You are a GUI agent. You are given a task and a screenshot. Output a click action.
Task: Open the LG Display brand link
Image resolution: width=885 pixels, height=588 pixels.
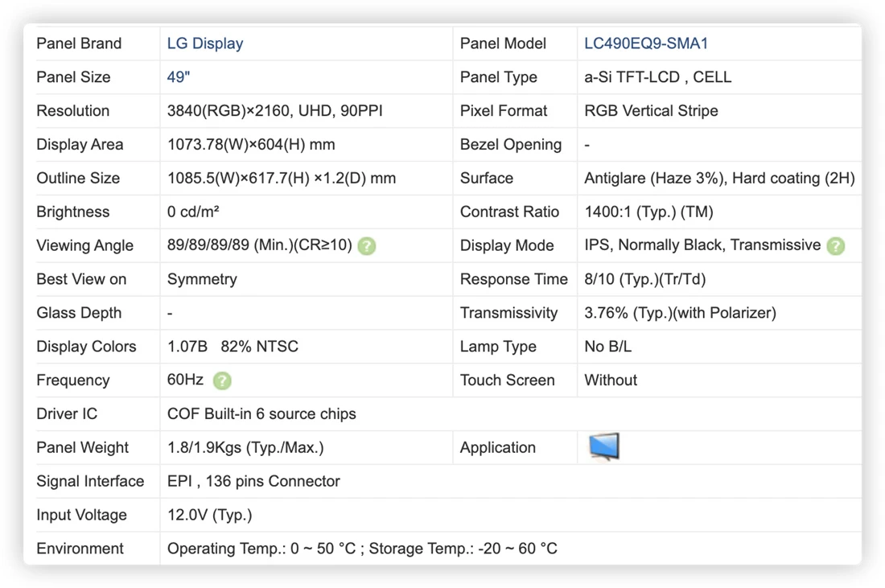[205, 43]
